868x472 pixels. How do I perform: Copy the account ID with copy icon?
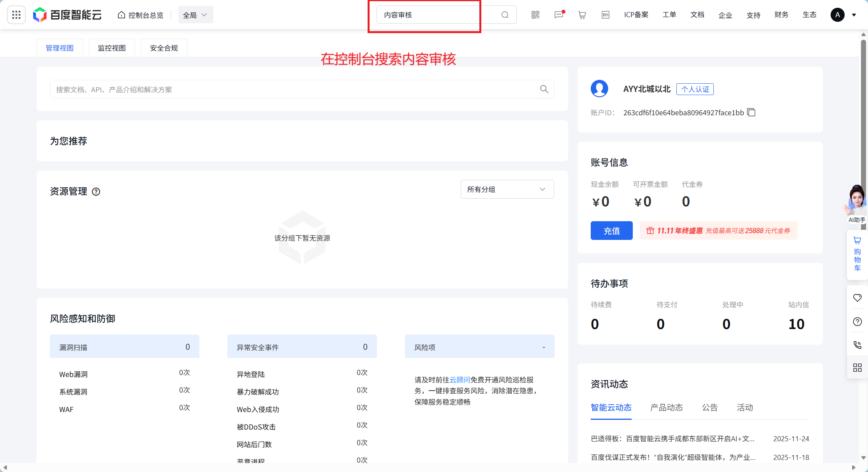pos(752,113)
